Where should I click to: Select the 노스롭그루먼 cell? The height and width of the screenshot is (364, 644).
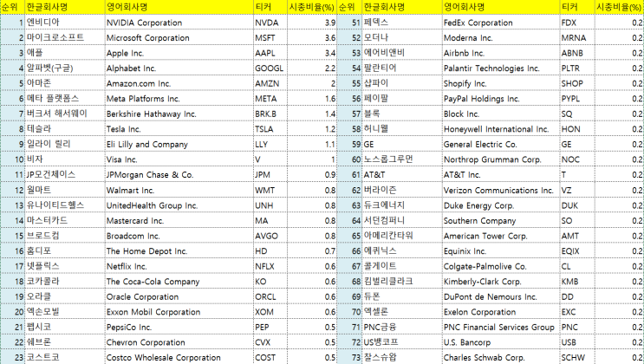pos(402,159)
